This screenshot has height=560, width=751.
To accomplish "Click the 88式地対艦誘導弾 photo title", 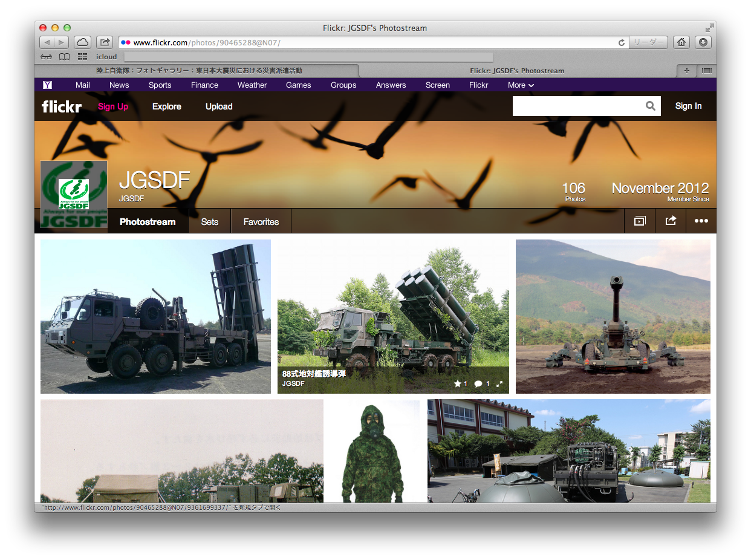I will (314, 374).
